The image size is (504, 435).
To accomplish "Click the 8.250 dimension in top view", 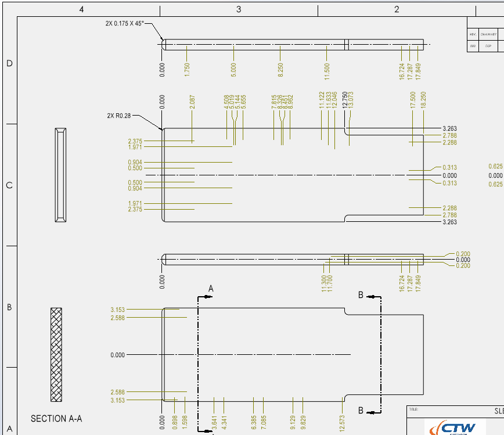I will pyautogui.click(x=280, y=70).
